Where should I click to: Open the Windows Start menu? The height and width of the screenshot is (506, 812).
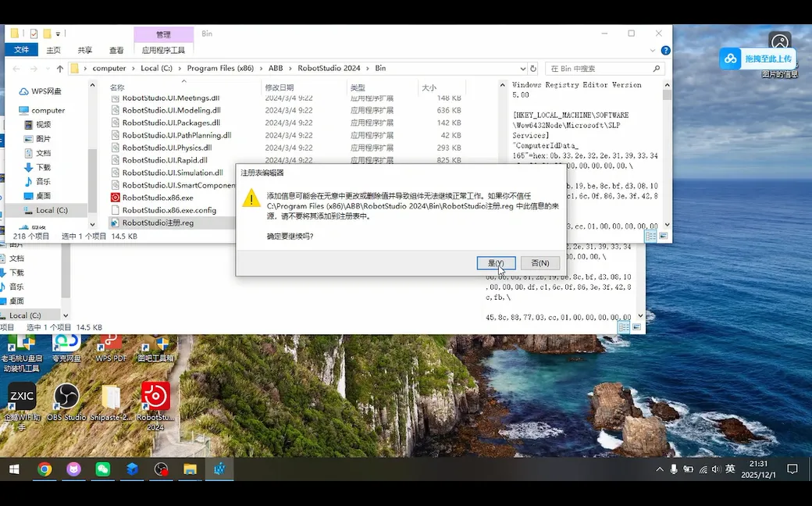point(14,469)
